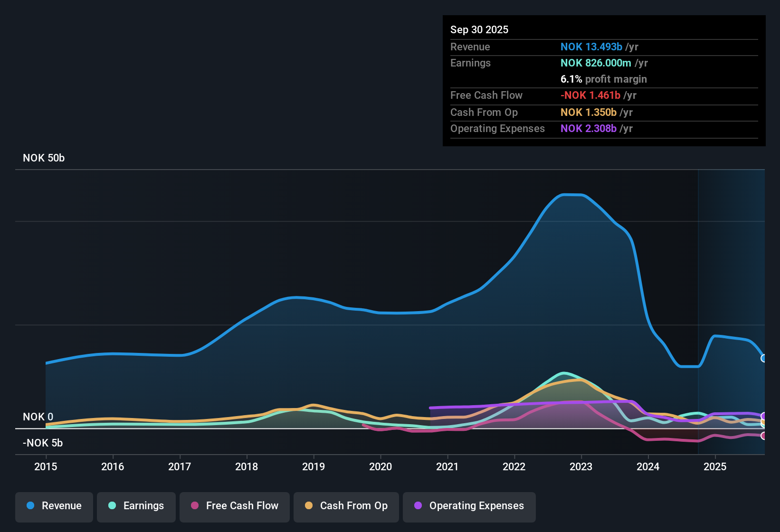The image size is (780, 532).
Task: Click the teal Earnings legend dot
Action: pyautogui.click(x=112, y=505)
